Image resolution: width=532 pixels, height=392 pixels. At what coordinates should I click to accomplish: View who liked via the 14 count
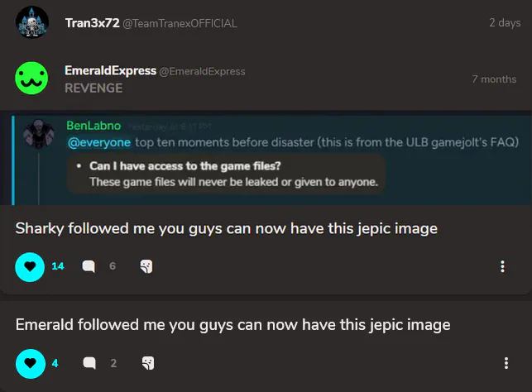58,266
